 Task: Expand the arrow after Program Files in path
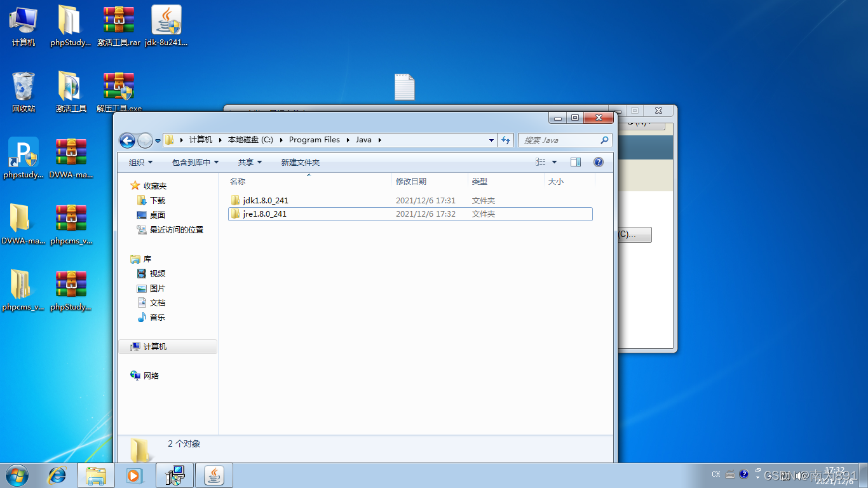tap(347, 140)
